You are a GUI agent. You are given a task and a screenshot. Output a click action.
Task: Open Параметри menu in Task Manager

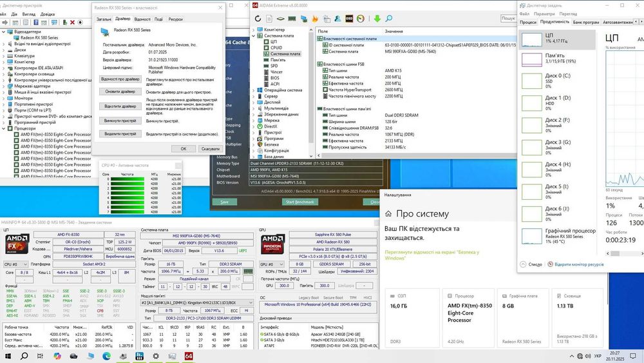click(544, 14)
